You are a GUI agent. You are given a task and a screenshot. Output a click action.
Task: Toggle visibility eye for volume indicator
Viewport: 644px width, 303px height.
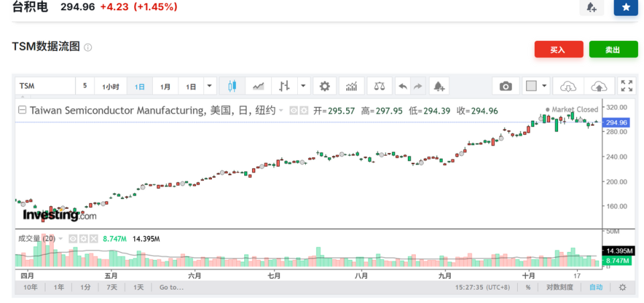pyautogui.click(x=73, y=239)
